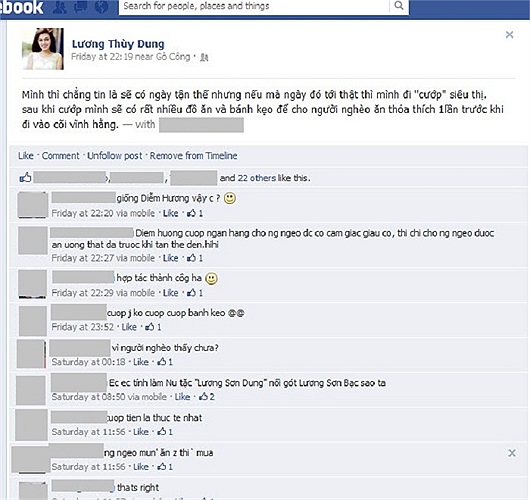Open the messages icon in header
This screenshot has width=530, height=500.
pyautogui.click(x=80, y=7)
